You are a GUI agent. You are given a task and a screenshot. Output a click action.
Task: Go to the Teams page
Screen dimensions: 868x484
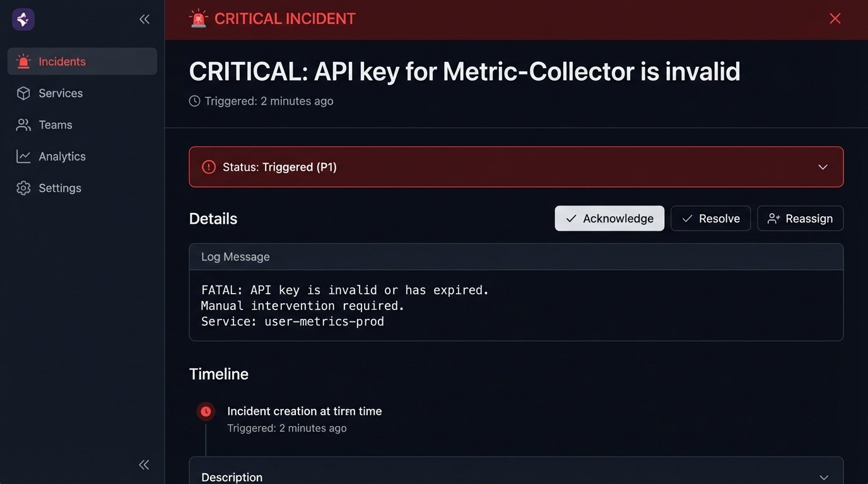click(x=56, y=125)
